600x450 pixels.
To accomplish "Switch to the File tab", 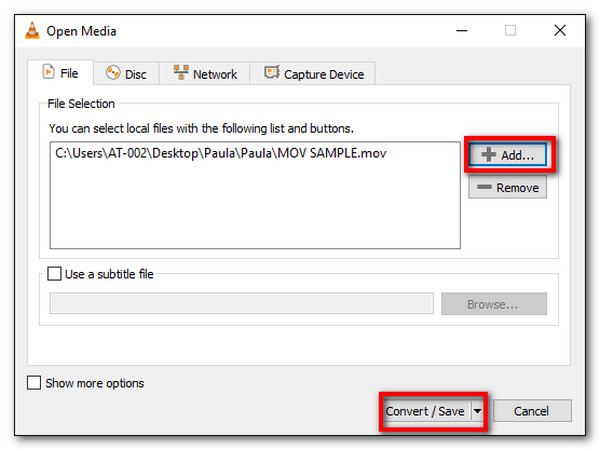I will 60,72.
